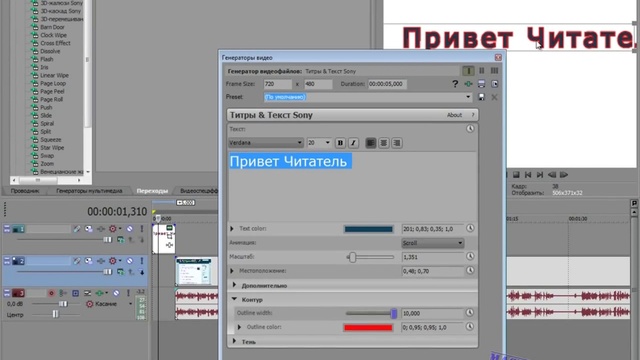Click the Frame Size width field 720
The image size is (640, 360).
tap(278, 84)
